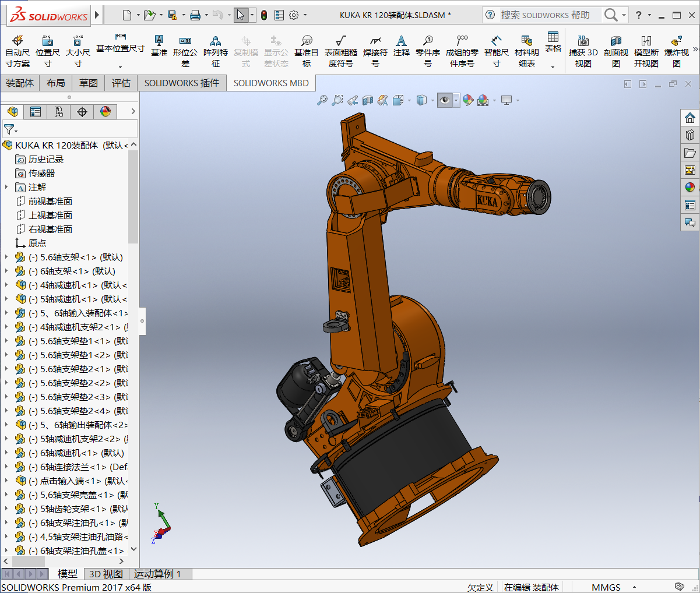Viewport: 700px width, 593px height.
Task: Open the Options gear icon
Action: (x=294, y=15)
